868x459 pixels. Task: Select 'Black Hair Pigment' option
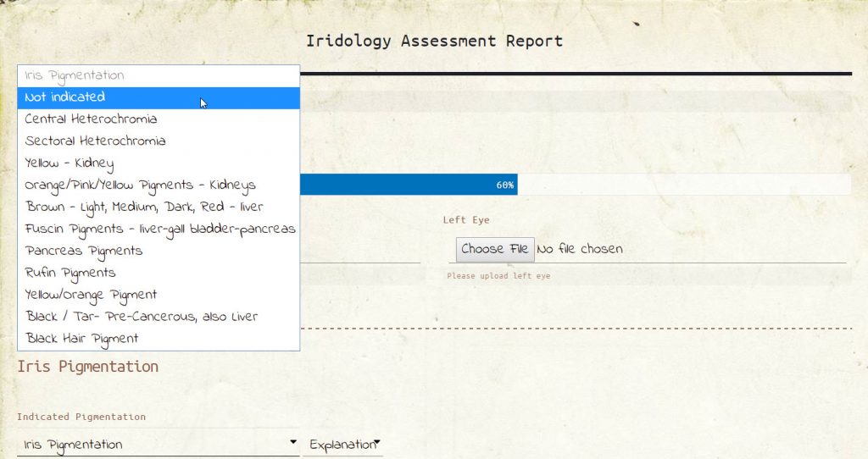click(159, 339)
